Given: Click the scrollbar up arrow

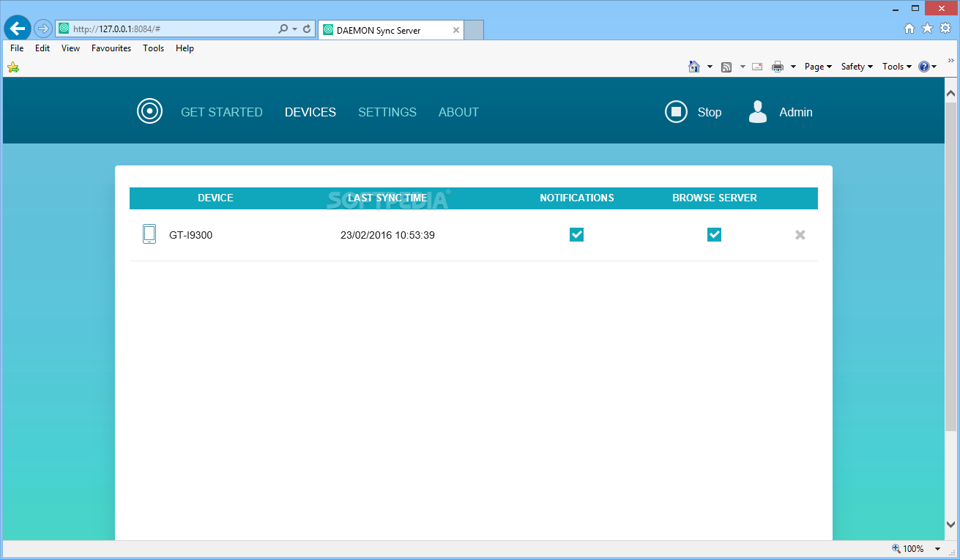Looking at the screenshot, I should [950, 94].
